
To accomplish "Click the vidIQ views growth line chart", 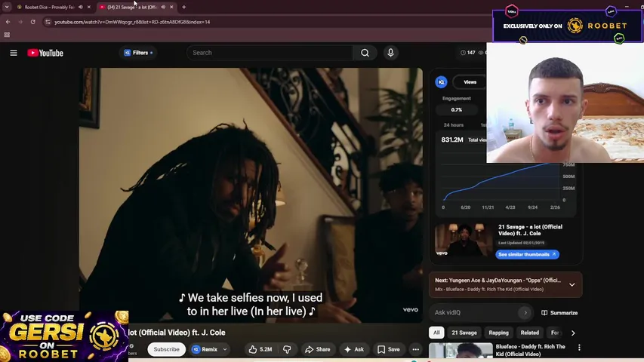I will [x=501, y=180].
